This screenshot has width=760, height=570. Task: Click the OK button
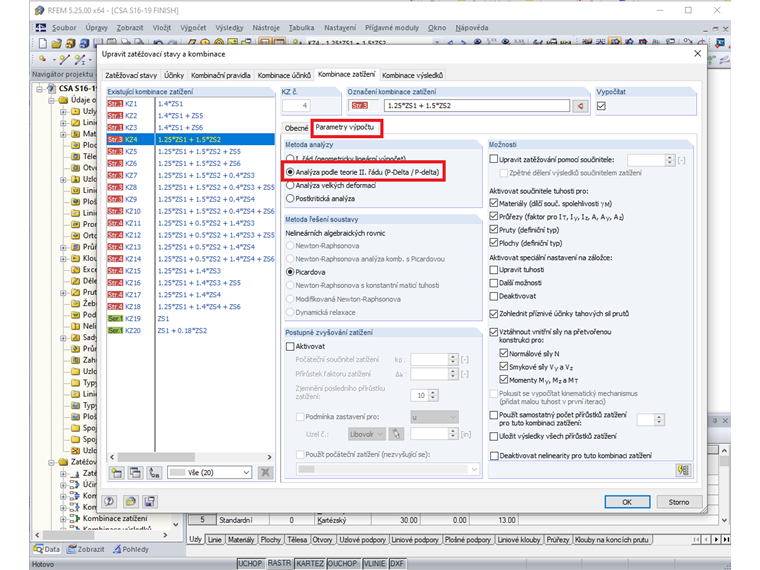pos(627,502)
